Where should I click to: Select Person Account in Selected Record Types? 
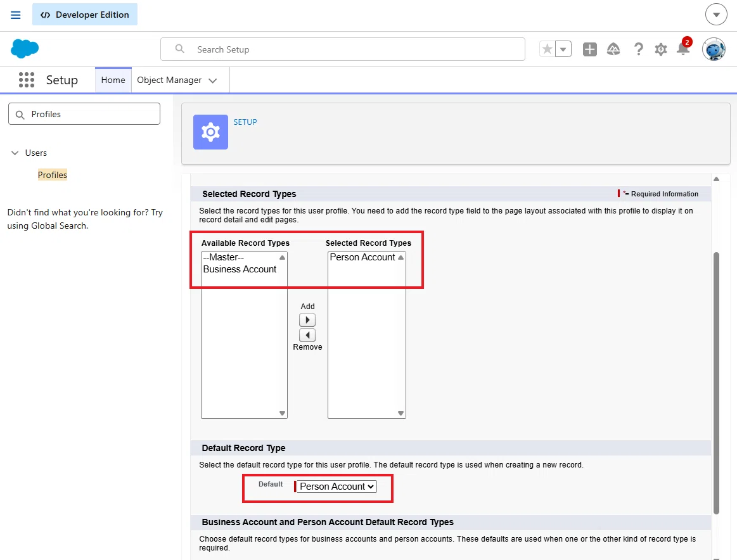click(x=362, y=257)
